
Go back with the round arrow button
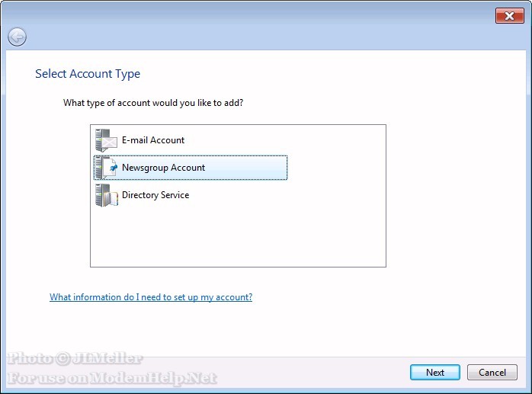pyautogui.click(x=17, y=37)
